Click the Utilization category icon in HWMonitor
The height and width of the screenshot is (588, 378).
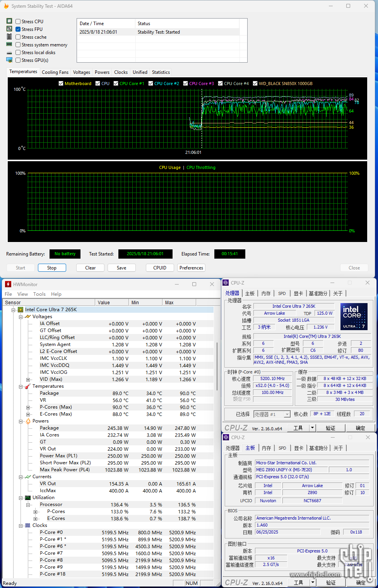click(28, 498)
